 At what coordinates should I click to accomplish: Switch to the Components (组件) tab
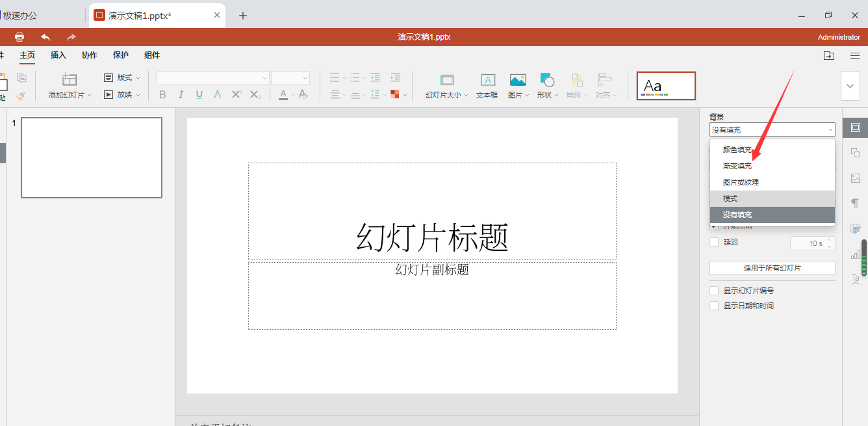pyautogui.click(x=152, y=55)
